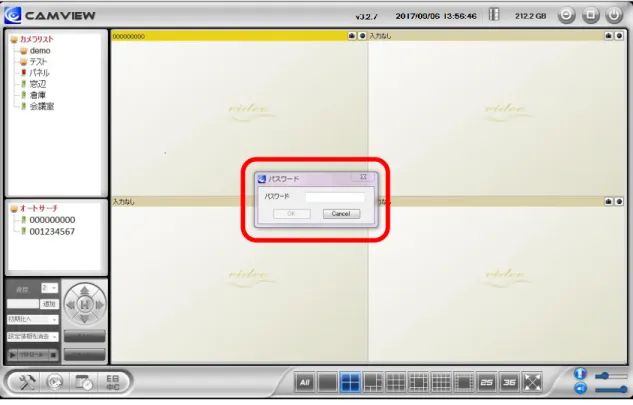Click the snapshot camera icon on 000000000 pane
Viewport: 633px width, 405px height.
pyautogui.click(x=352, y=36)
